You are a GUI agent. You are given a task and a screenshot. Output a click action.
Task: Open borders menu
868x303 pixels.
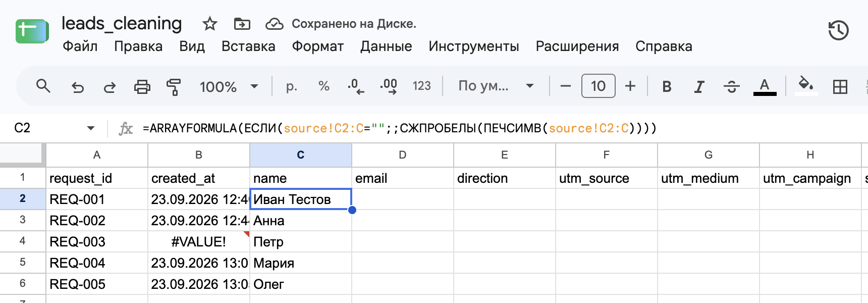(840, 87)
